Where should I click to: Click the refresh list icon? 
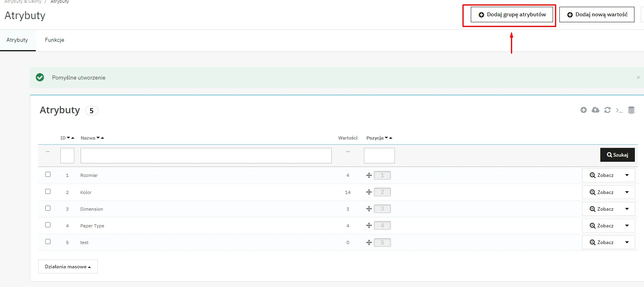coord(607,110)
